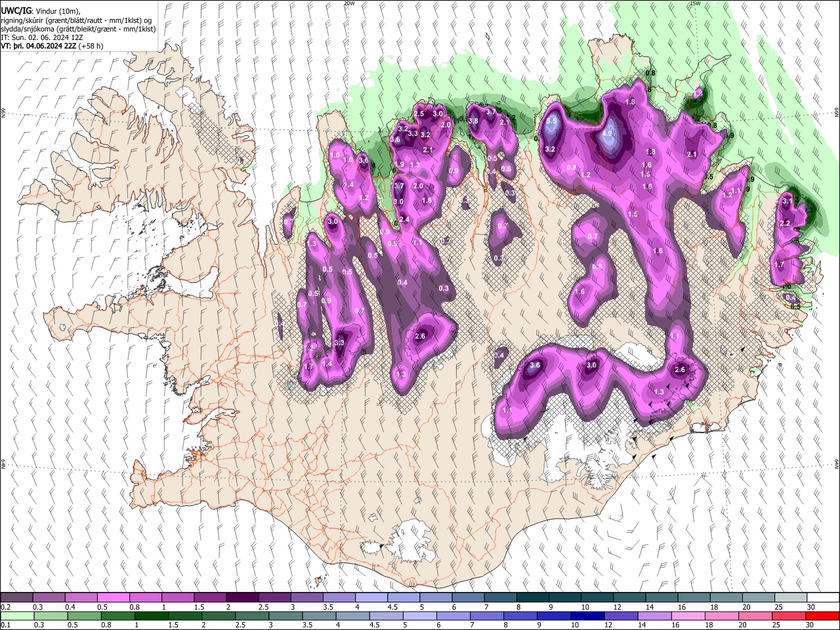Choose light pink swatch labeled 16 in lower legend row

click(688, 616)
